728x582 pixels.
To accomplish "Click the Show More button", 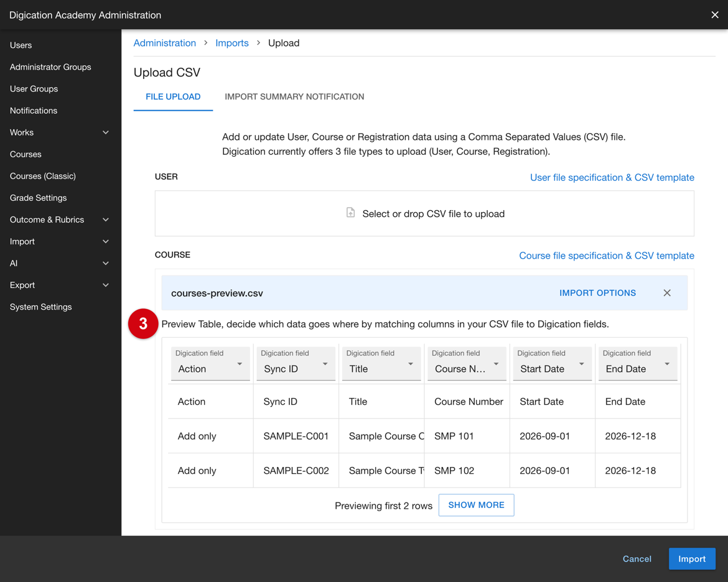I will coord(476,505).
